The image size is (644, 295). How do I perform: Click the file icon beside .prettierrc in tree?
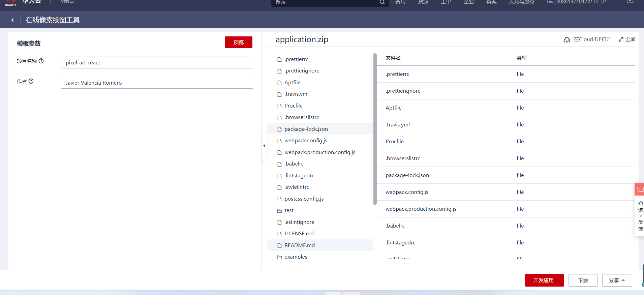(279, 60)
